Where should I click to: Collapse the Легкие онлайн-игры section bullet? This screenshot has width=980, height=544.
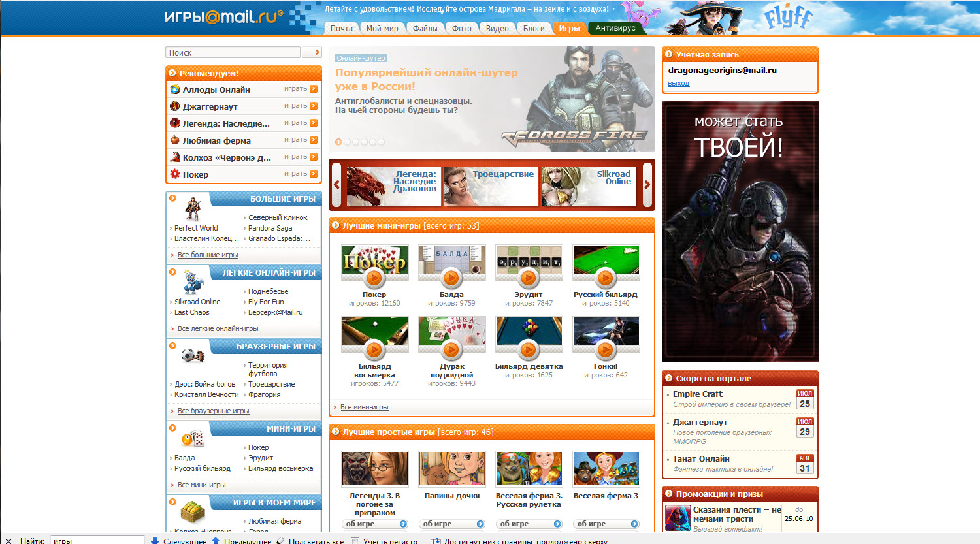tap(172, 272)
